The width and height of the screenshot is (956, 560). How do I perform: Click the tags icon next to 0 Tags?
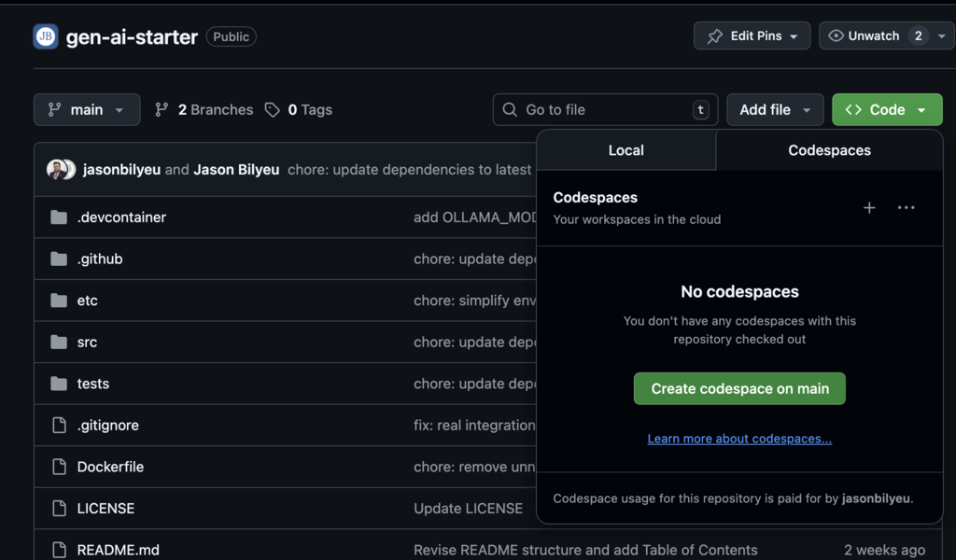click(273, 110)
